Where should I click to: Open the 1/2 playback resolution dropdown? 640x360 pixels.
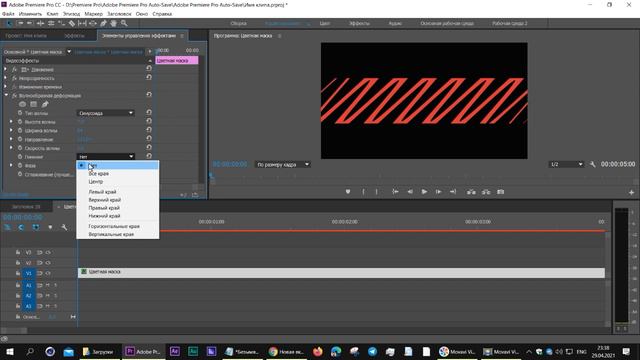[x=566, y=164]
